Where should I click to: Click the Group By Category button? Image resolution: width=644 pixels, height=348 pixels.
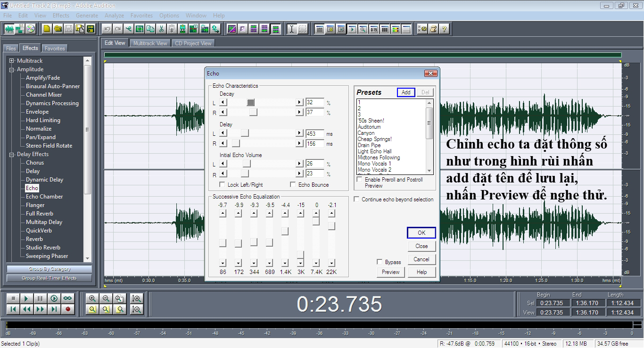tap(50, 269)
